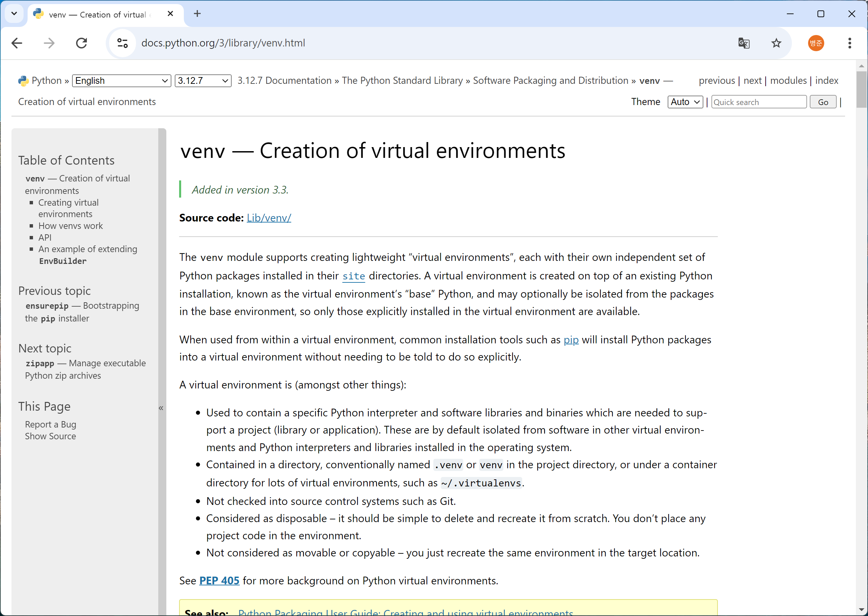Open the Lib/venv/ source code link
This screenshot has height=616, width=868.
[x=269, y=218]
